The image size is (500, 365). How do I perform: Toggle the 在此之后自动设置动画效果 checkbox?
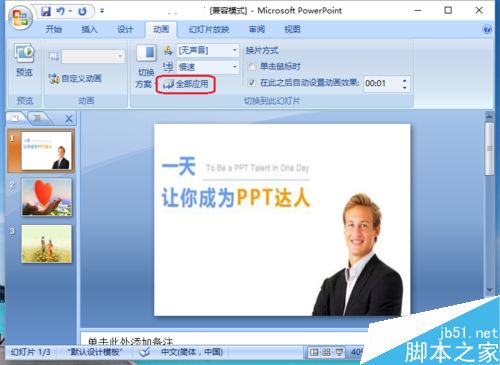(x=252, y=83)
